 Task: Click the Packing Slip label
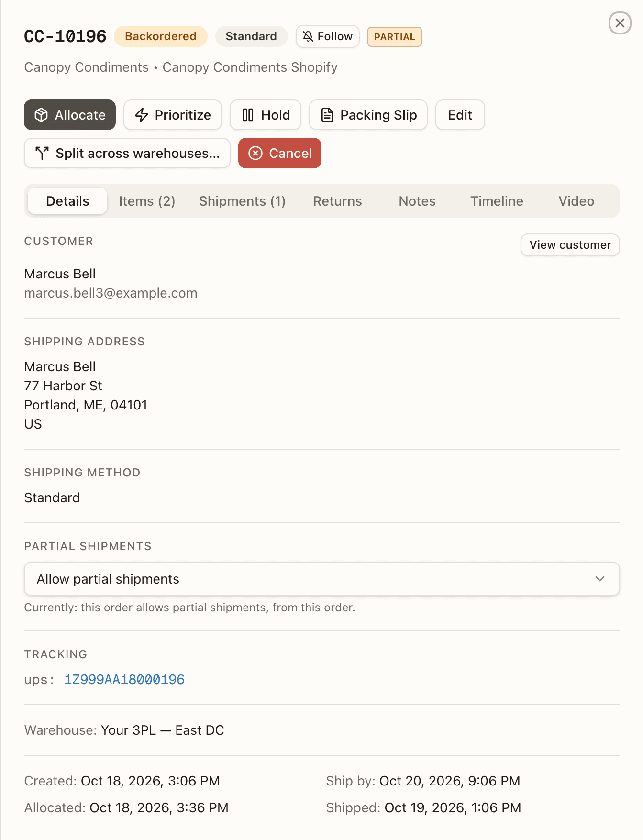click(378, 115)
